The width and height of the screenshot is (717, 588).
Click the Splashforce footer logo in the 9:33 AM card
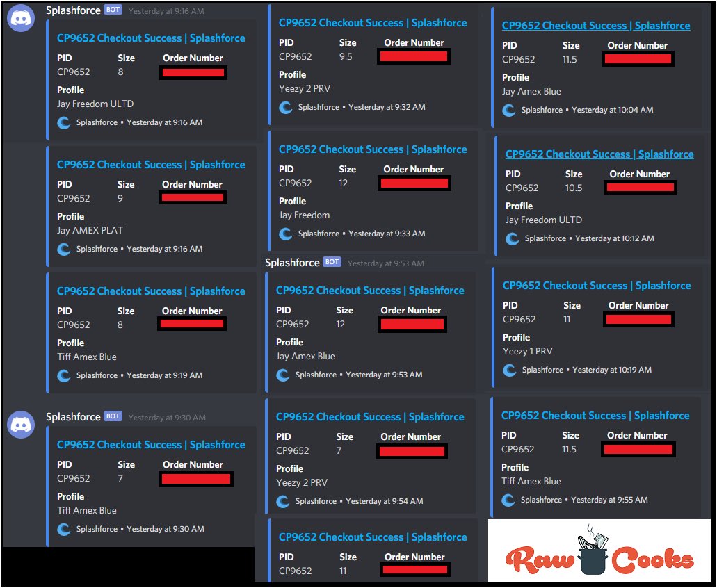(286, 234)
